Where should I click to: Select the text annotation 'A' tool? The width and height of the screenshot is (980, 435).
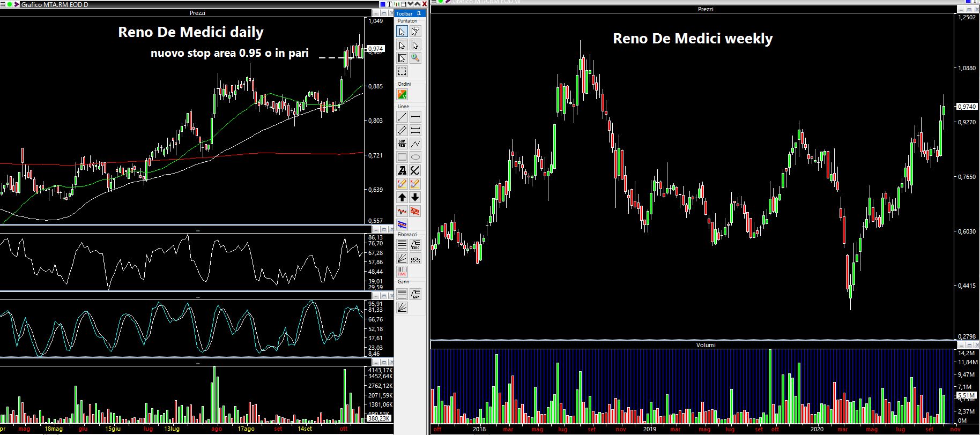pyautogui.click(x=402, y=170)
